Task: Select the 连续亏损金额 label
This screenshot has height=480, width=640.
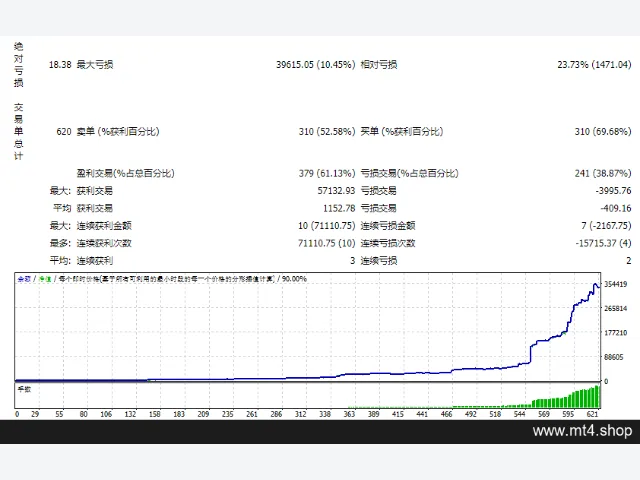Action: point(388,226)
